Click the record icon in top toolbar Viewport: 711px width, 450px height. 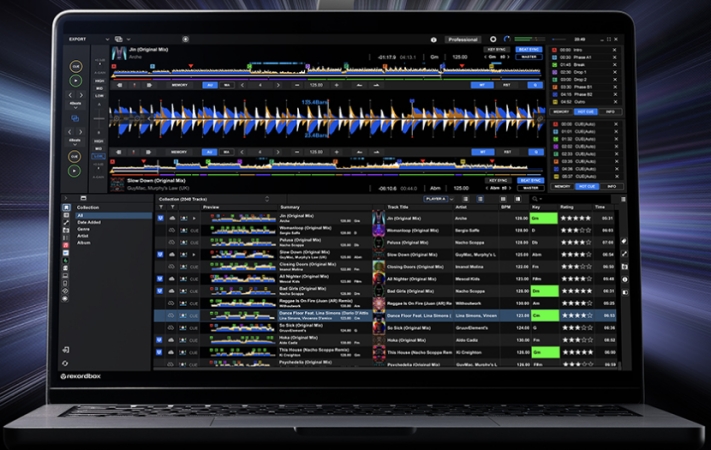pyautogui.click(x=185, y=39)
